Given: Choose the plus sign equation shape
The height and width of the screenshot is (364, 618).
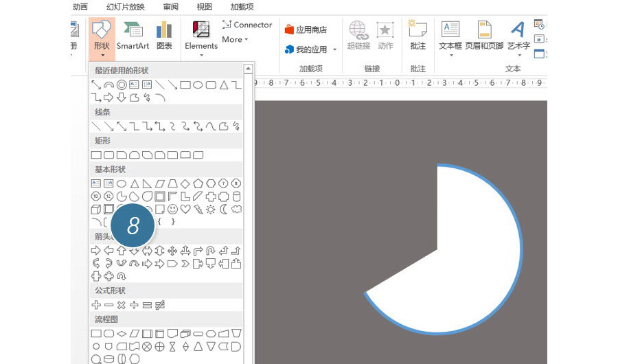Looking at the screenshot, I should (x=96, y=305).
